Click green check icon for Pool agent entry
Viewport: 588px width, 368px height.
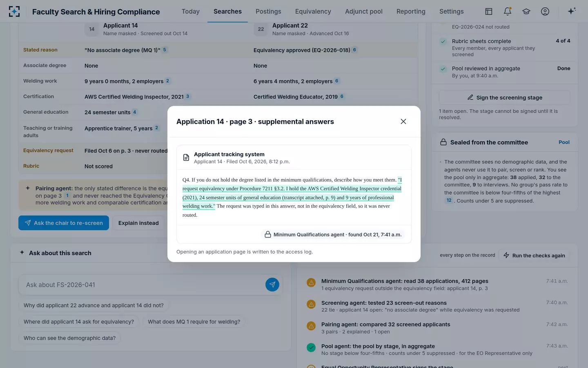[311, 348]
